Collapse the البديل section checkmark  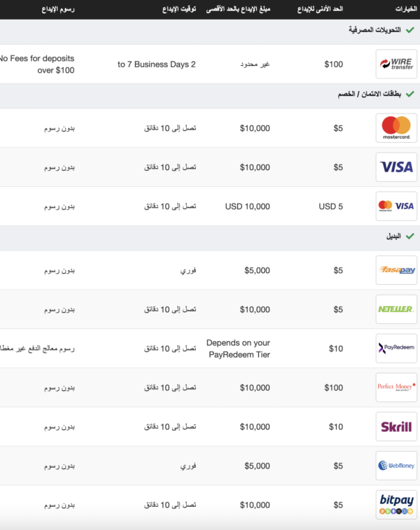coord(410,237)
